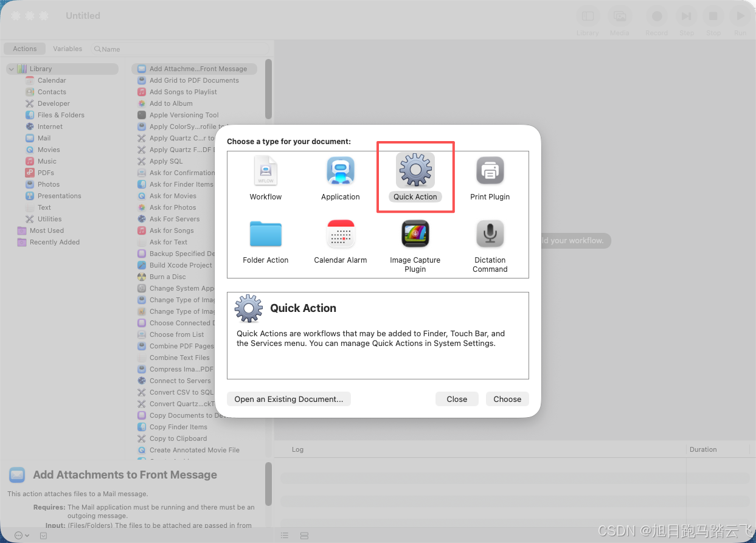This screenshot has width=756, height=543.
Task: Select the Quick Action gear icon
Action: tap(415, 170)
